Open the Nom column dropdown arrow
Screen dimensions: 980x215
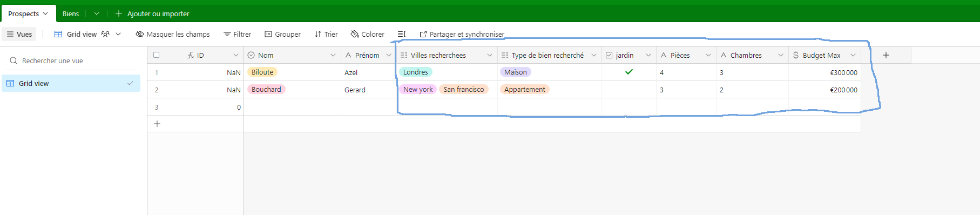click(x=333, y=55)
